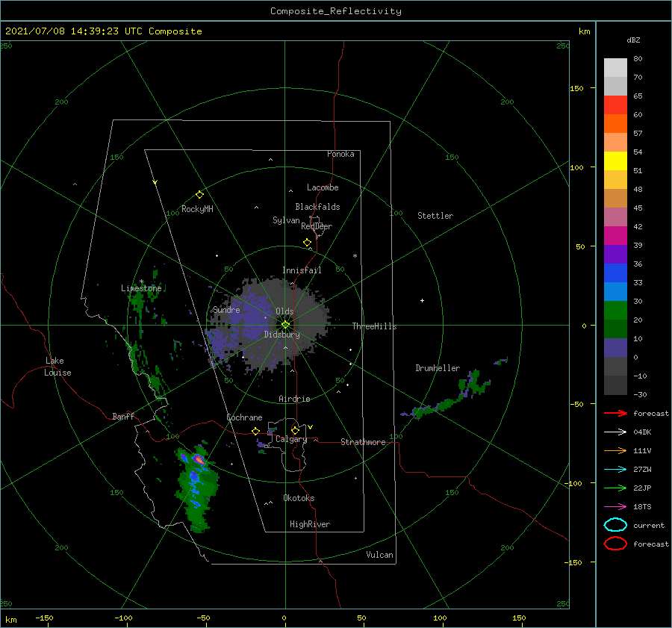Click the Lacombe label
This screenshot has width=672, height=628.
click(323, 187)
